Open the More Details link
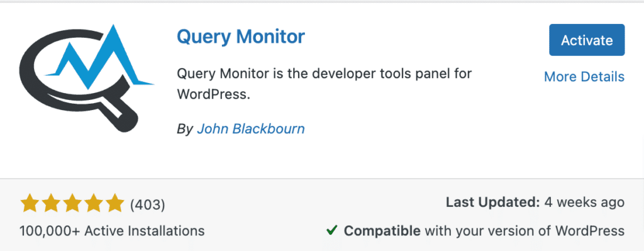644x251 pixels. [x=584, y=76]
